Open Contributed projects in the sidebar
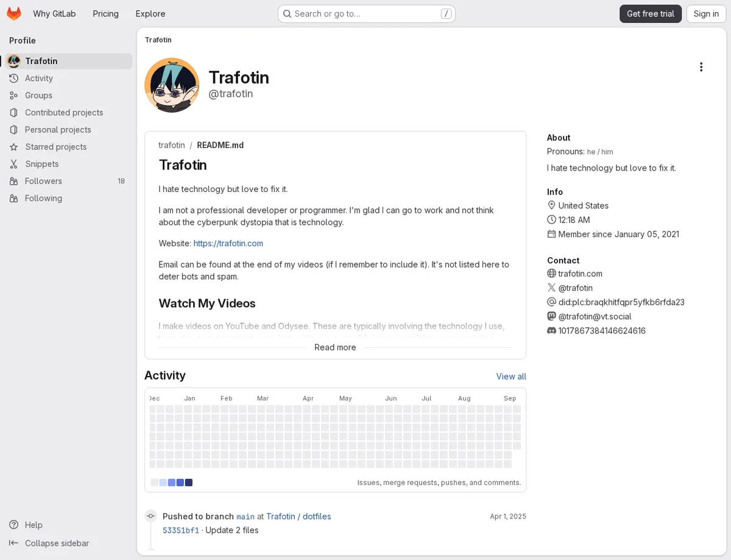The image size is (731, 560). tap(68, 112)
